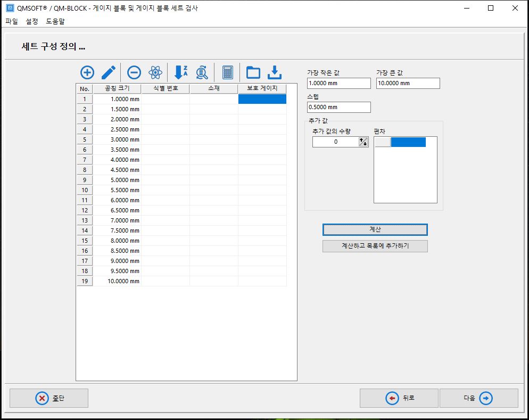The width and height of the screenshot is (529, 420).
Task: Click the 보호 게이지 column header
Action: (262, 88)
